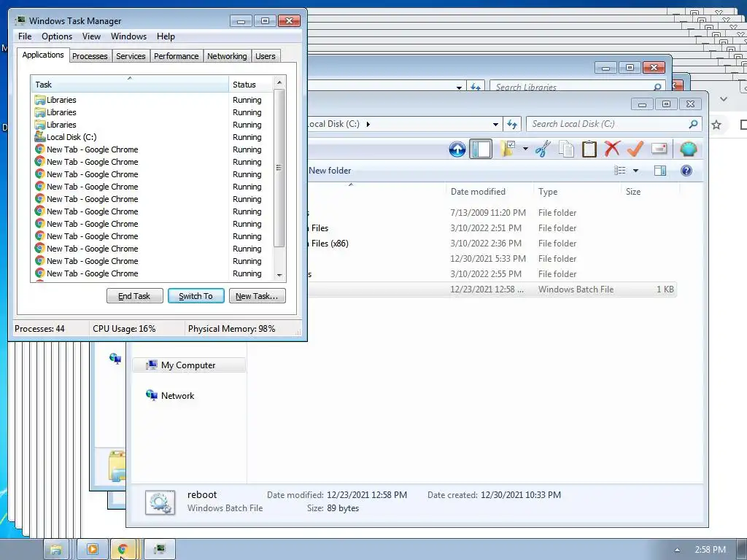Viewport: 747px width, 560px height.
Task: Open the Task Manager File menu
Action: 25,36
